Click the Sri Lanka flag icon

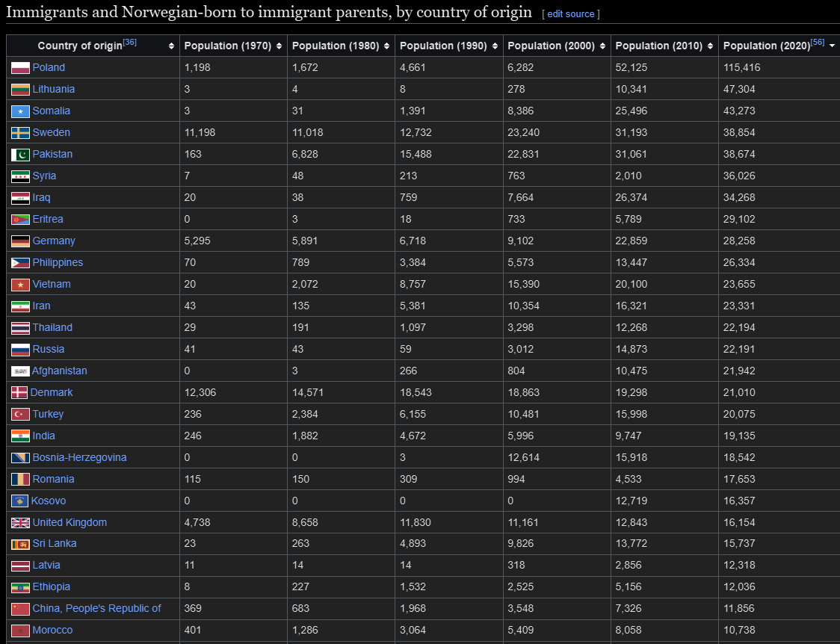[x=20, y=544]
